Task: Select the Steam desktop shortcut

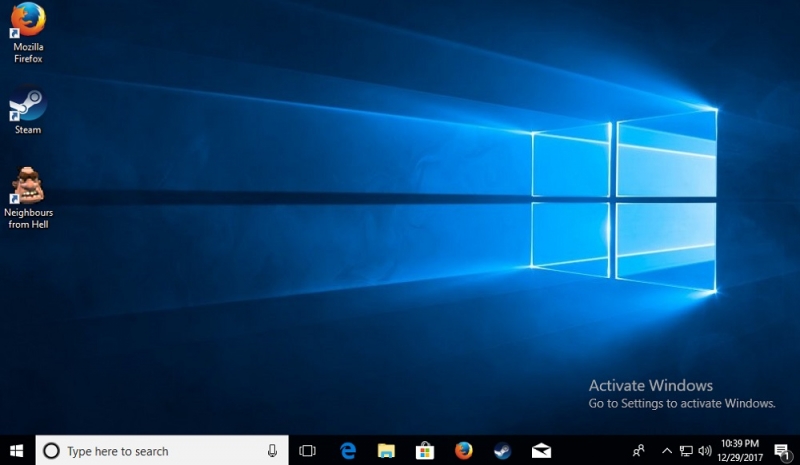Action: click(x=28, y=111)
